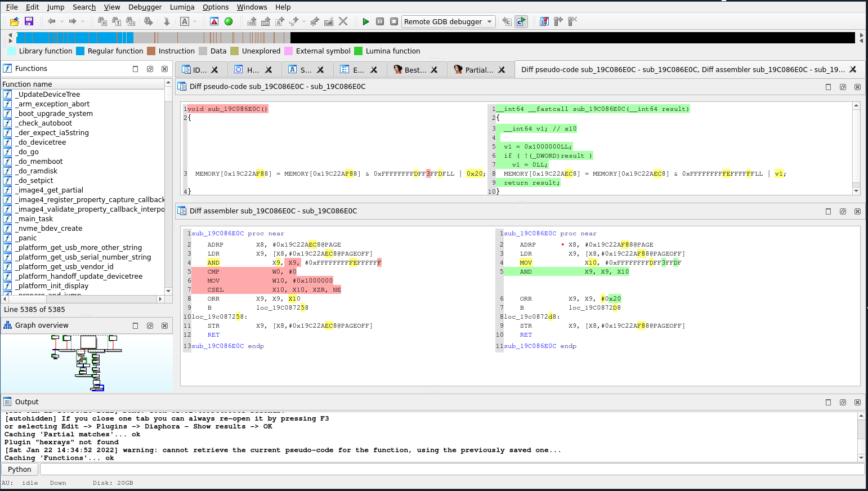The width and height of the screenshot is (868, 491).
Task: Switch to the Partial matches tab
Action: pos(478,70)
